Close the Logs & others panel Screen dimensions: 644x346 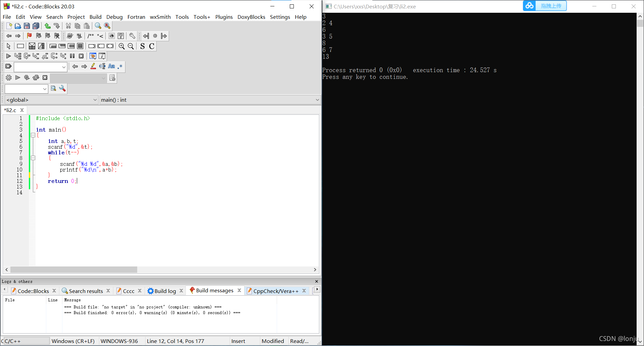click(317, 282)
